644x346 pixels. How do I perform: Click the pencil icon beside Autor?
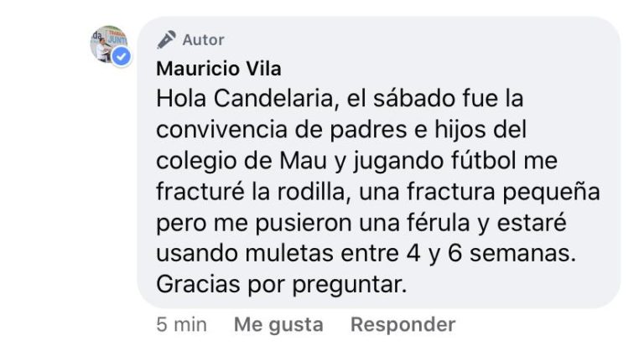tap(166, 39)
